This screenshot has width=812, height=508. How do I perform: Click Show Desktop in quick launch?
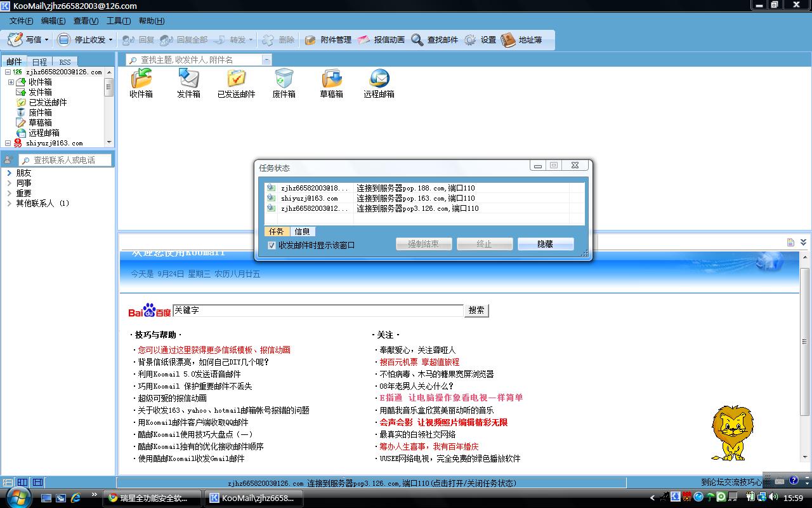pos(46,498)
